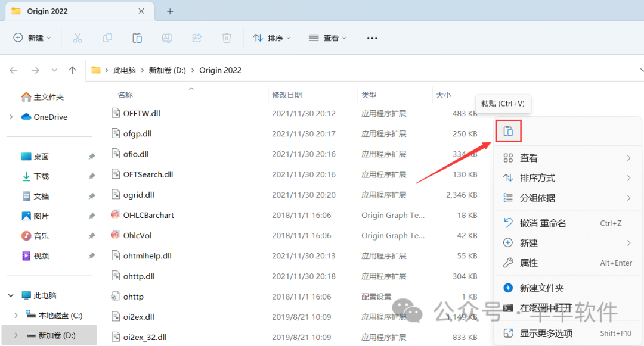
Task: Open the 新建 dropdown in toolbar
Action: (32, 38)
